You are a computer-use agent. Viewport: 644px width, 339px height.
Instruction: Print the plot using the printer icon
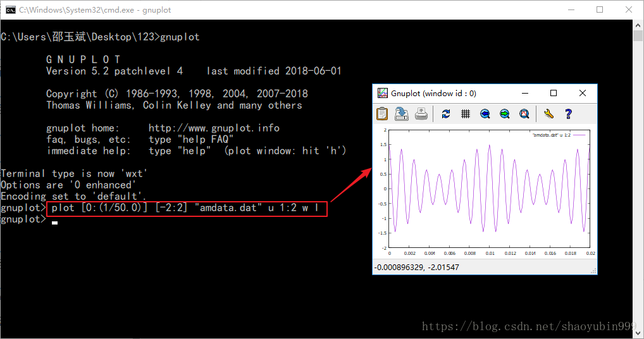point(421,114)
